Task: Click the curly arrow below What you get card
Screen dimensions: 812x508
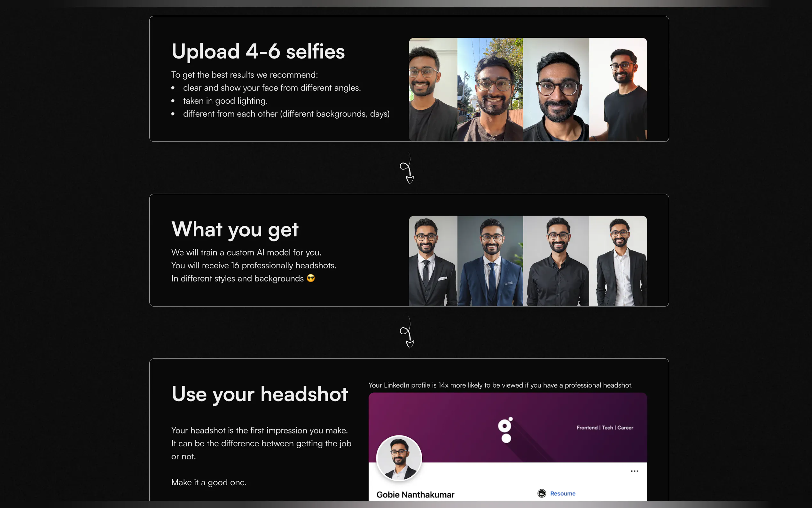Action: tap(408, 333)
